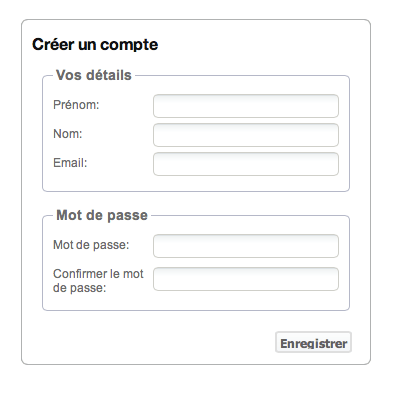
Task: Select the Email input box
Action: coord(246,164)
